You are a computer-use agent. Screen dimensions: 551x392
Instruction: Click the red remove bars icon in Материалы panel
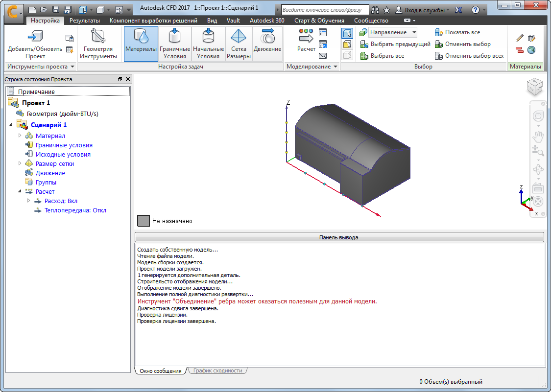point(520,50)
